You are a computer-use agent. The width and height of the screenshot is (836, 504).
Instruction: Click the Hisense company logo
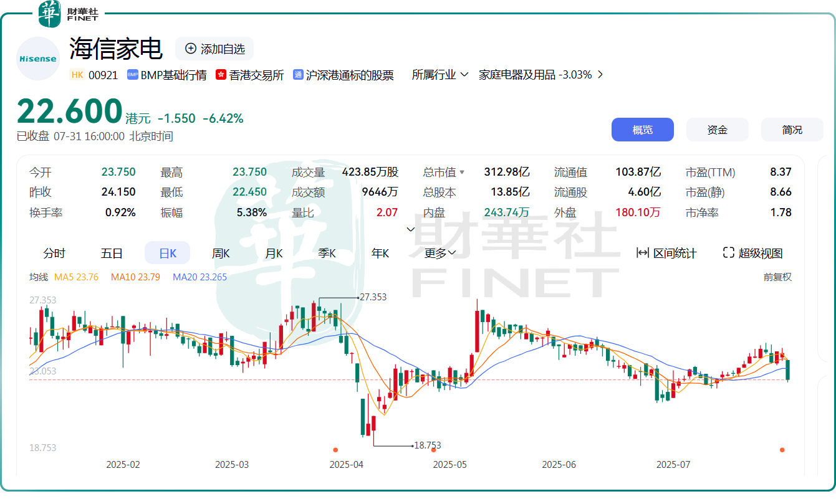[38, 59]
